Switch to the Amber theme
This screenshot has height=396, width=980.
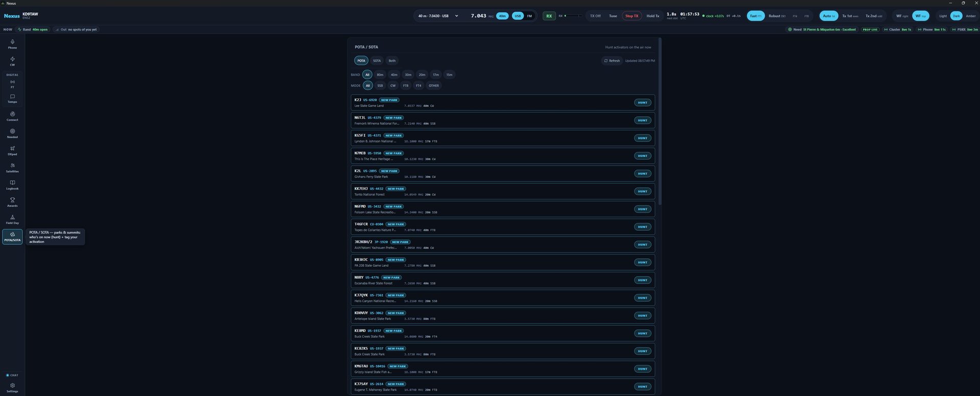(x=970, y=16)
